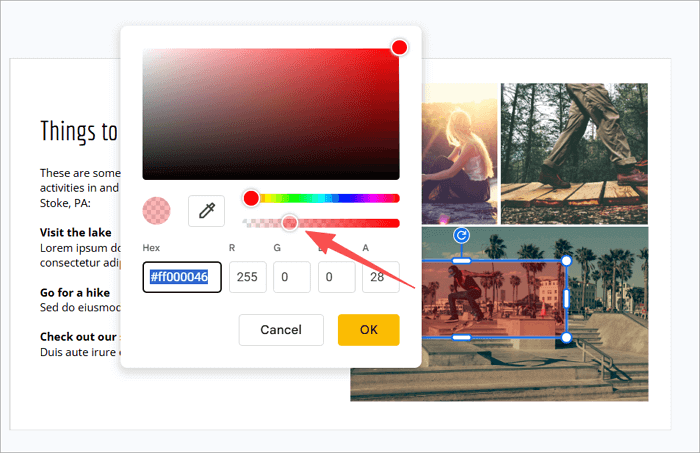
Task: Click the right-edge middle resize handle
Action: click(x=566, y=298)
